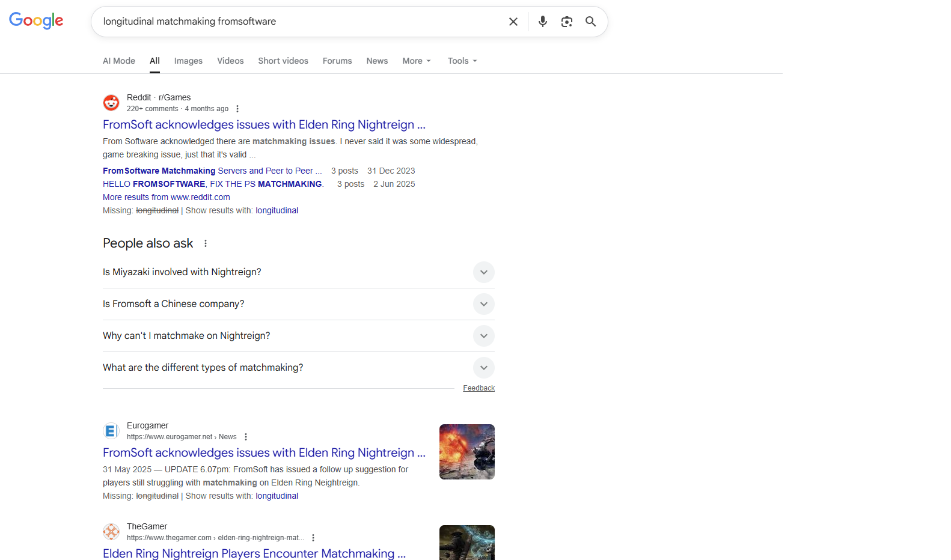Open Reddit 'FromSoft acknowledges issues' result title
951x560 pixels.
click(x=264, y=124)
